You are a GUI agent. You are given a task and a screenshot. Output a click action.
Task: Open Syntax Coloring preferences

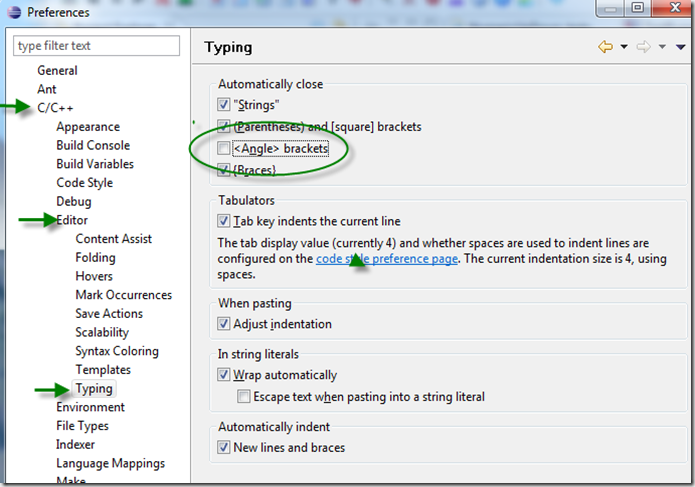(x=117, y=351)
